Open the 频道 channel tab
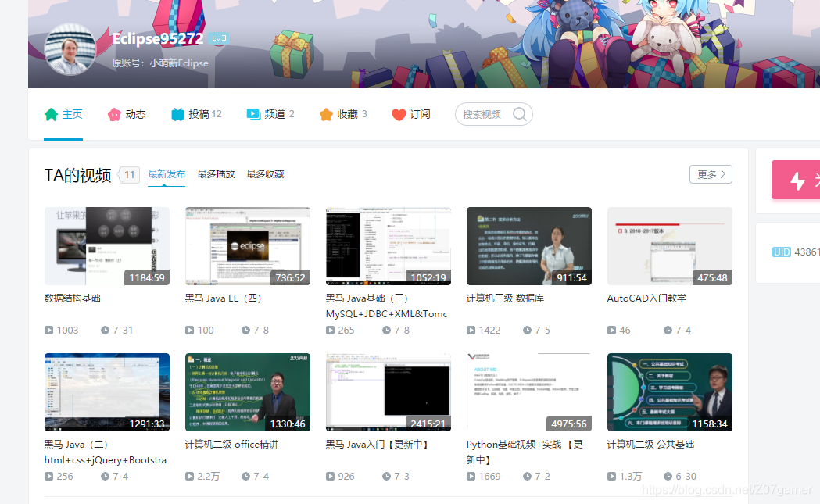This screenshot has height=504, width=820. tap(270, 115)
